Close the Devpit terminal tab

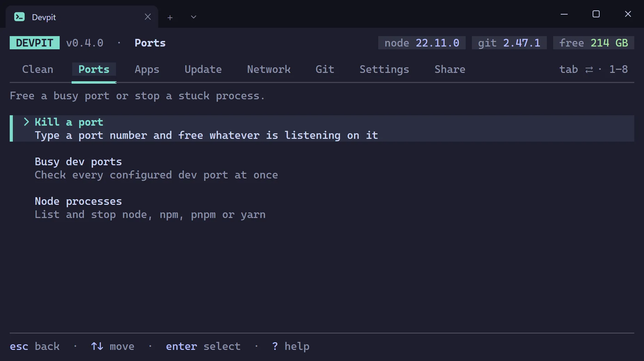pyautogui.click(x=148, y=17)
